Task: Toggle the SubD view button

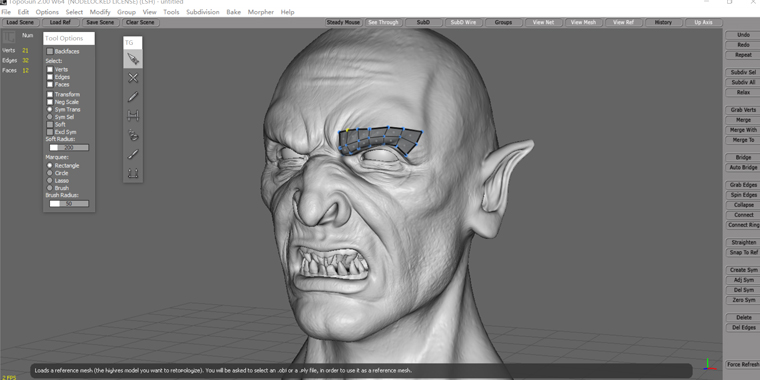Action: (423, 22)
